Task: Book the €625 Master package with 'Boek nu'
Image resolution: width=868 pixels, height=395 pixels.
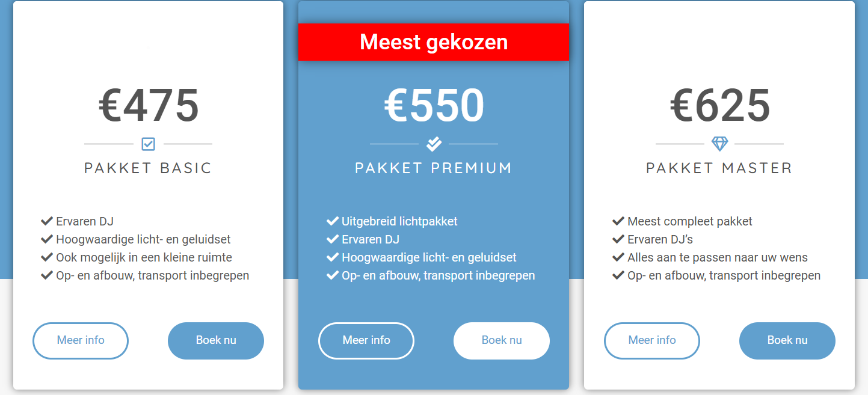Action: 787,341
